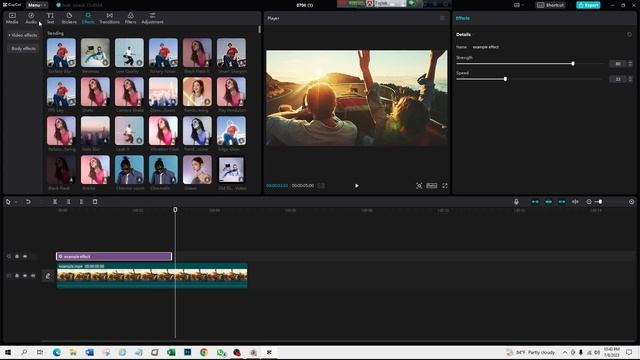The image size is (640, 360).
Task: Click the Export button
Action: pos(588,5)
